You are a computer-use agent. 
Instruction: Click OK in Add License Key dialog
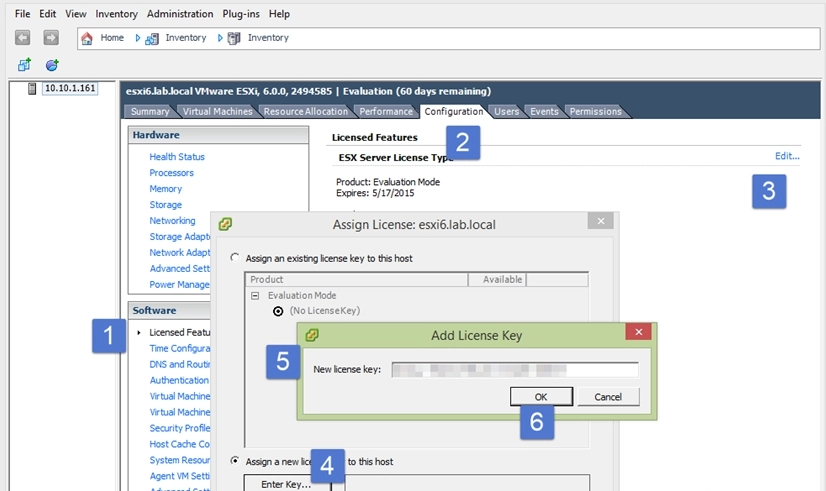pos(541,397)
